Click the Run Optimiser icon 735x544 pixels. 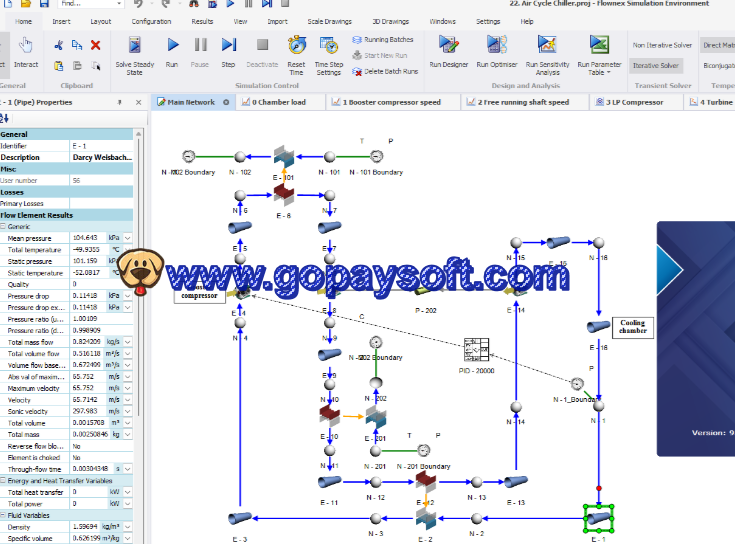(495, 45)
